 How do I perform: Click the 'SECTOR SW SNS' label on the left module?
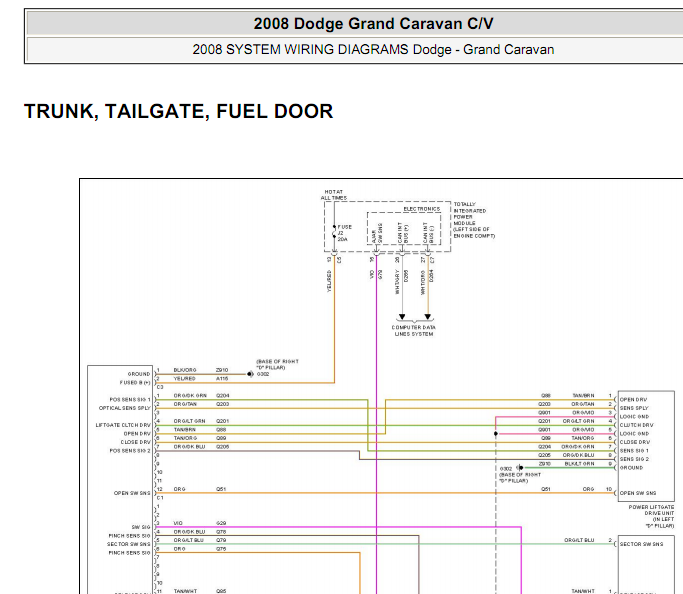click(x=128, y=544)
